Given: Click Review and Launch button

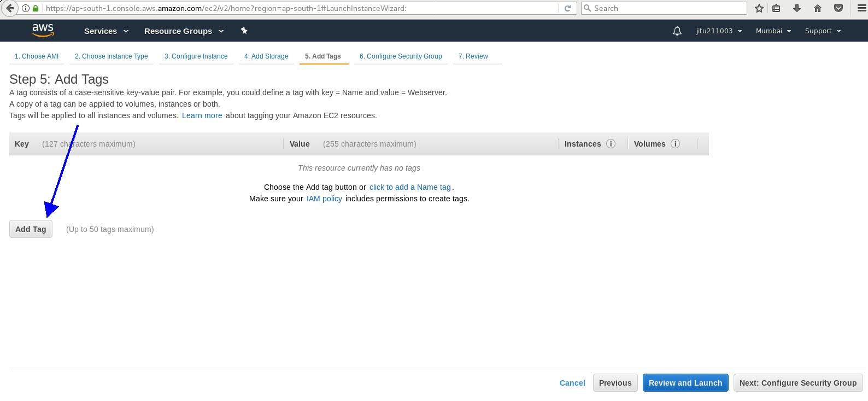Looking at the screenshot, I should pyautogui.click(x=685, y=383).
